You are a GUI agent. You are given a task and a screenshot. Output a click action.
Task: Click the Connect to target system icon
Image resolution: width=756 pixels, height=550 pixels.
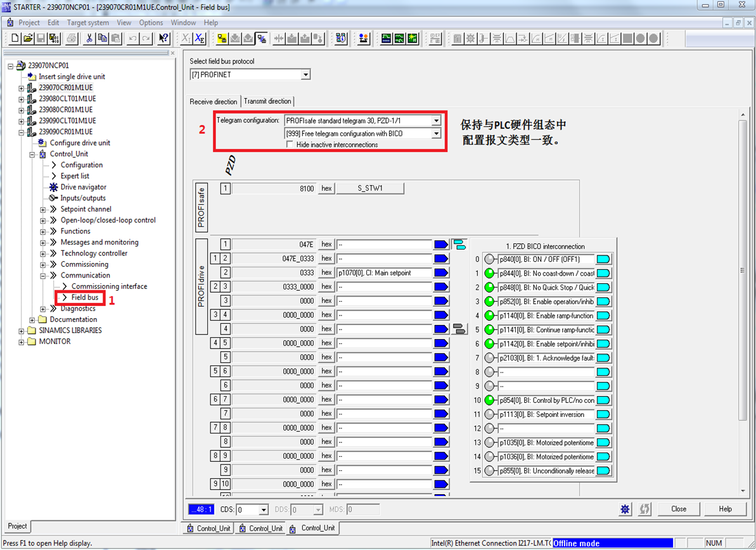tap(222, 39)
